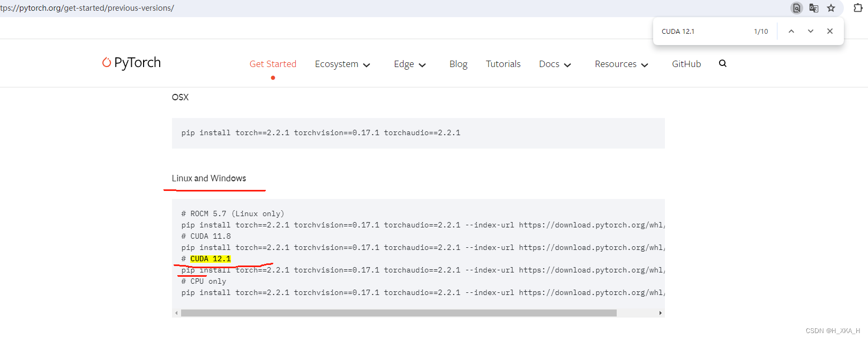Click the translate page icon in address bar
Image resolution: width=868 pixels, height=339 pixels.
coord(814,8)
